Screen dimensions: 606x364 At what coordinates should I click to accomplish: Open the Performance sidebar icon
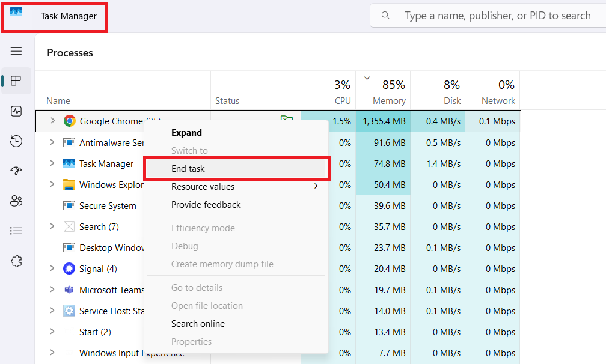(x=16, y=111)
